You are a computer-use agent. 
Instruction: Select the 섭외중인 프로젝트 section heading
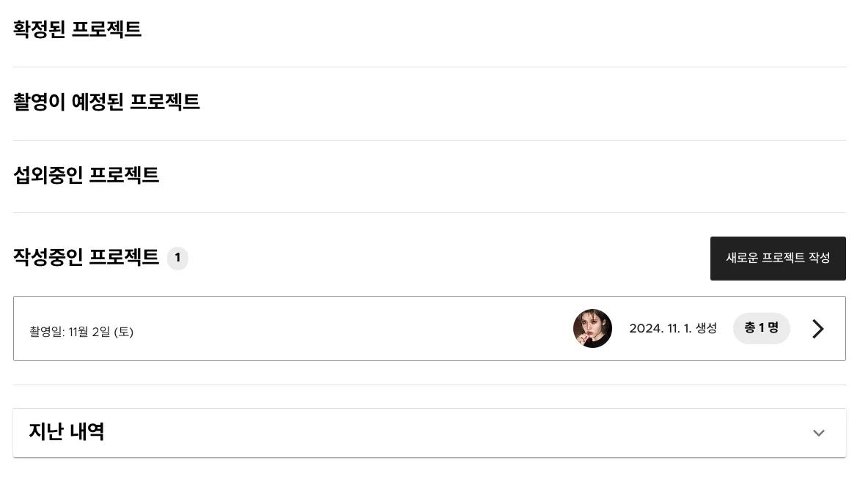(86, 175)
